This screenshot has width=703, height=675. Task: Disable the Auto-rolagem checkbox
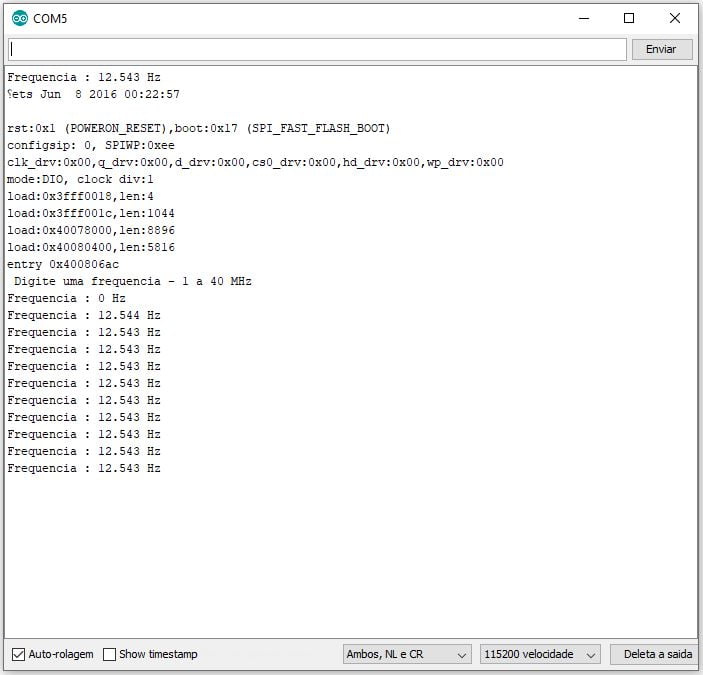coord(18,654)
